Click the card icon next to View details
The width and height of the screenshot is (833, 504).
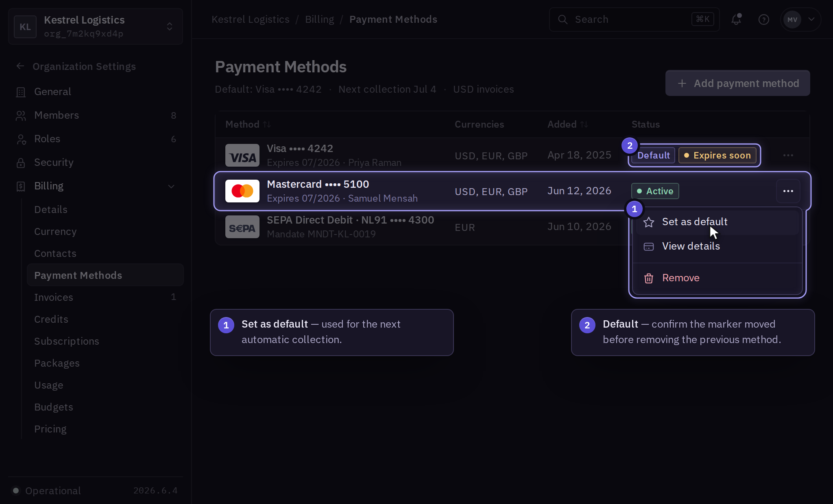pyautogui.click(x=649, y=246)
